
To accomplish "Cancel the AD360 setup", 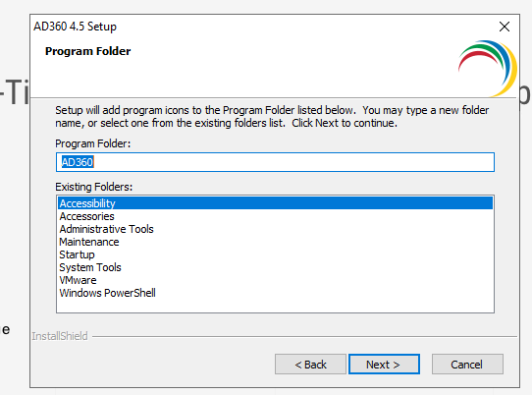I will 467,365.
